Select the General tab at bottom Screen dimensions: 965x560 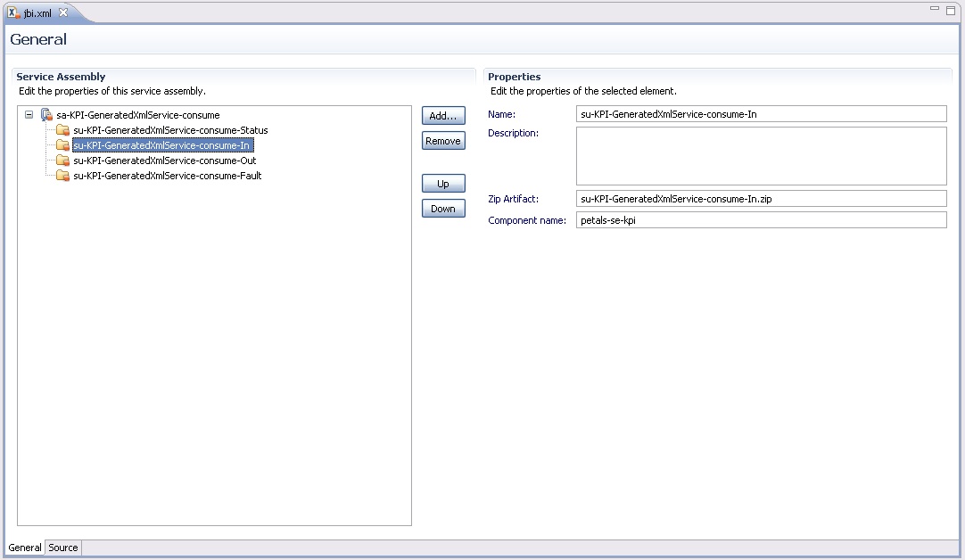click(x=25, y=548)
